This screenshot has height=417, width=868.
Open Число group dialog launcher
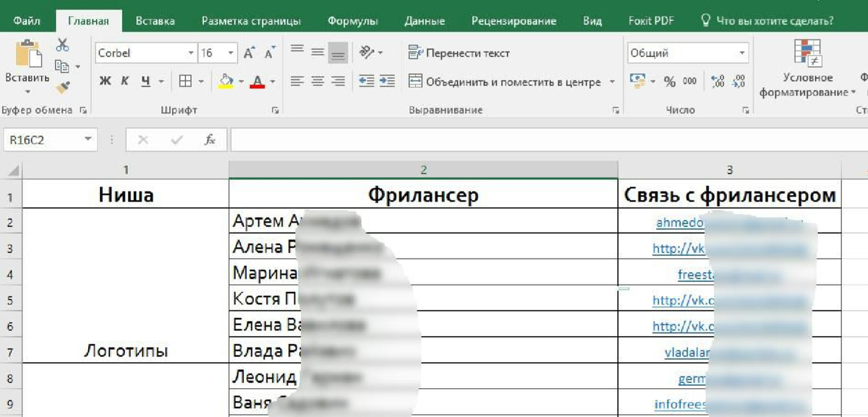tap(746, 111)
